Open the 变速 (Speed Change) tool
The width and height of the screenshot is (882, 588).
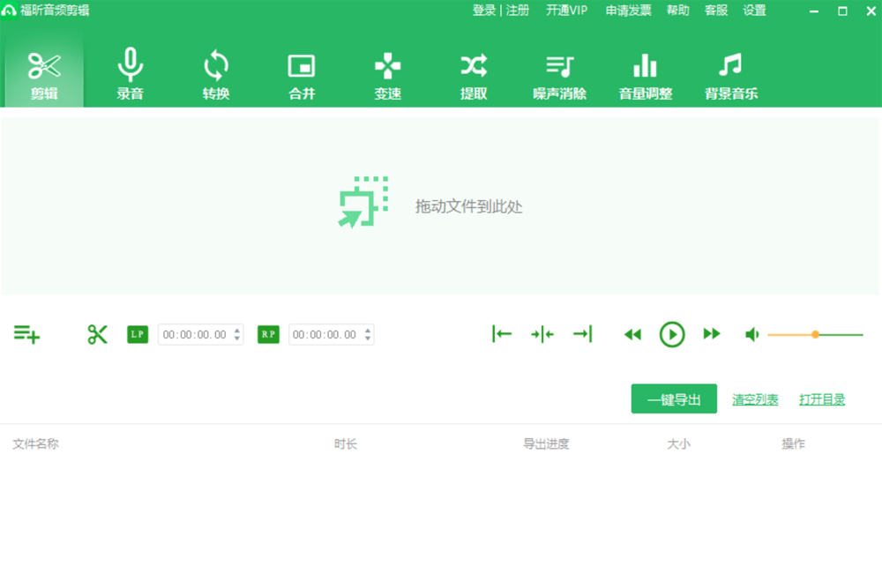click(x=386, y=75)
